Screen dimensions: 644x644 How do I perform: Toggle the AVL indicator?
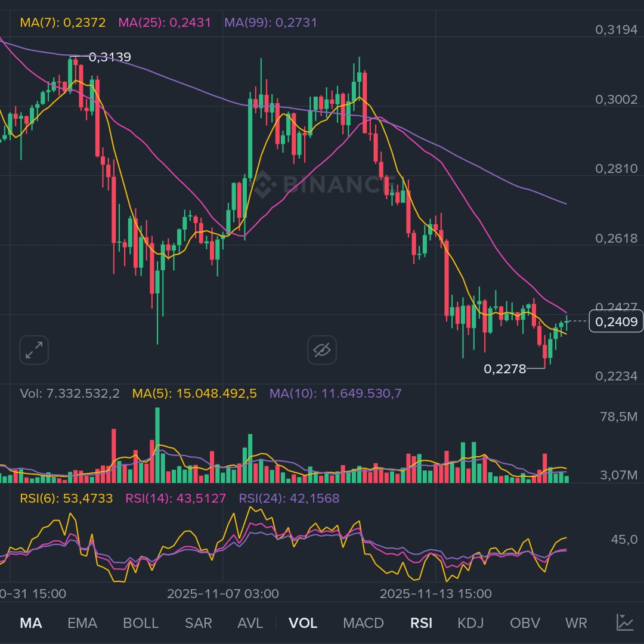pos(250,623)
